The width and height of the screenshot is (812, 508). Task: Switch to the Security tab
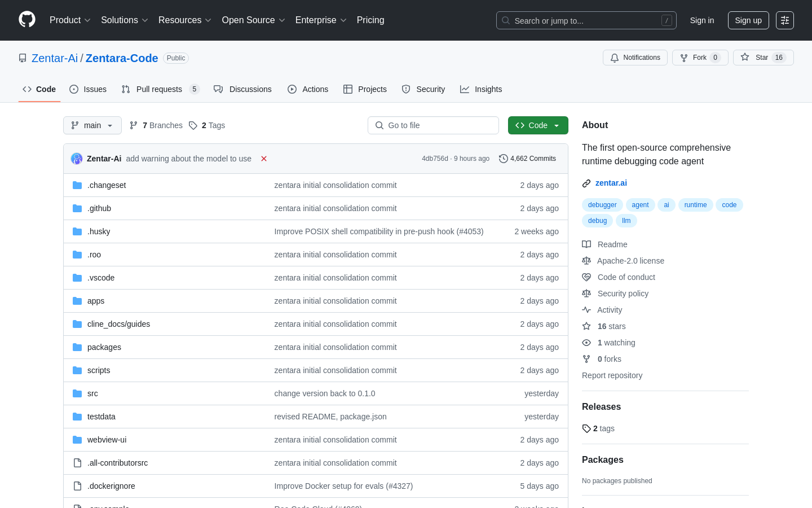click(423, 89)
